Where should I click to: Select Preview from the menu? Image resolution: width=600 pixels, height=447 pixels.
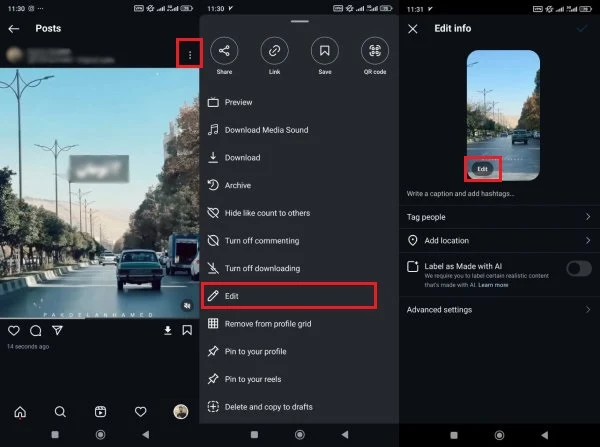(299, 102)
